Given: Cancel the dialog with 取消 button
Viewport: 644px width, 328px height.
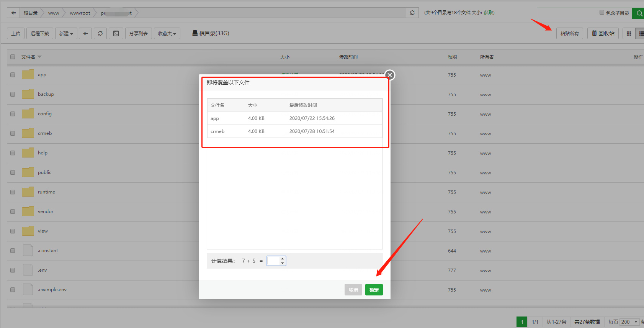Looking at the screenshot, I should click(x=353, y=290).
